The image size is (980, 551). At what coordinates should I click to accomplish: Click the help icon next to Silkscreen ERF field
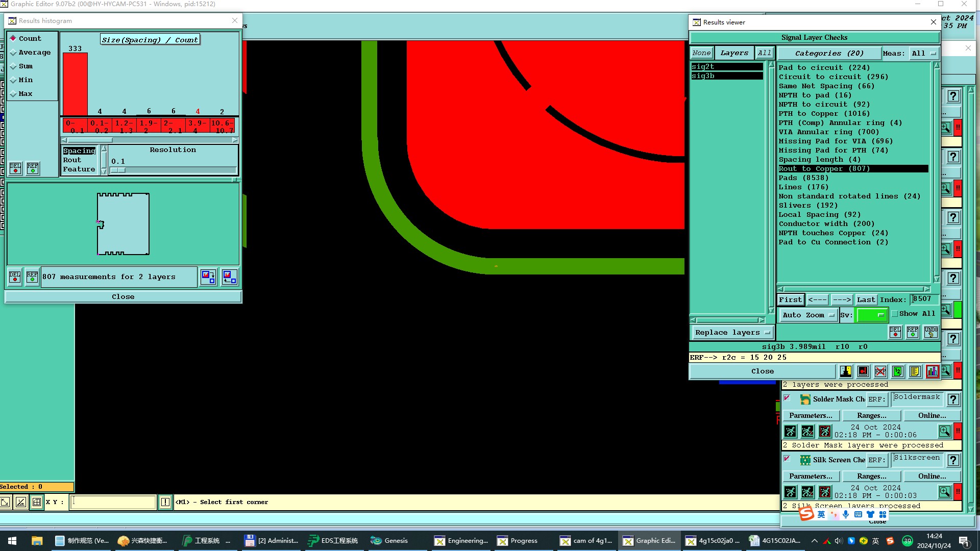point(953,460)
